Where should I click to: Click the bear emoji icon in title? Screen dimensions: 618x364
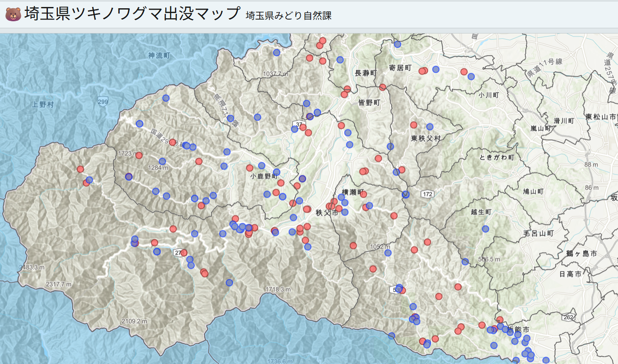coord(13,14)
